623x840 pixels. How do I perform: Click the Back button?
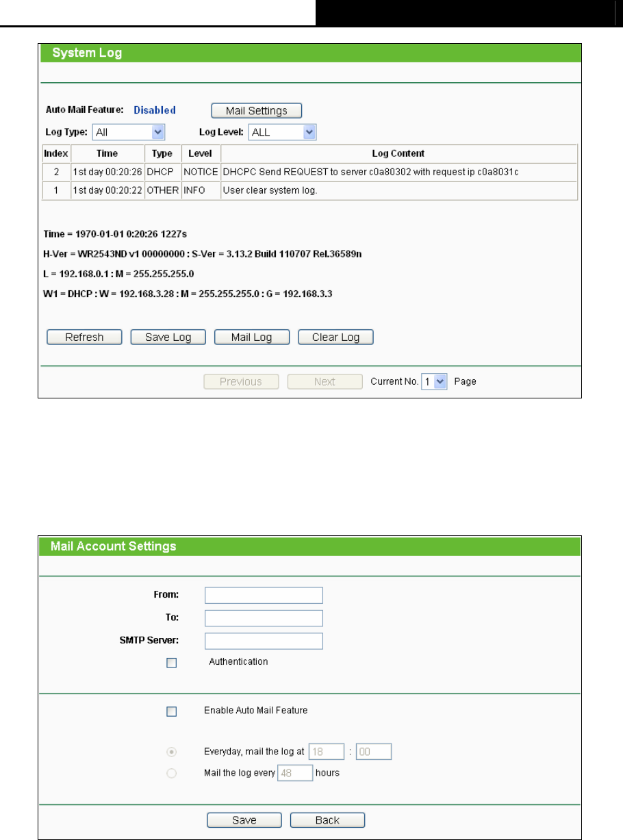[327, 820]
